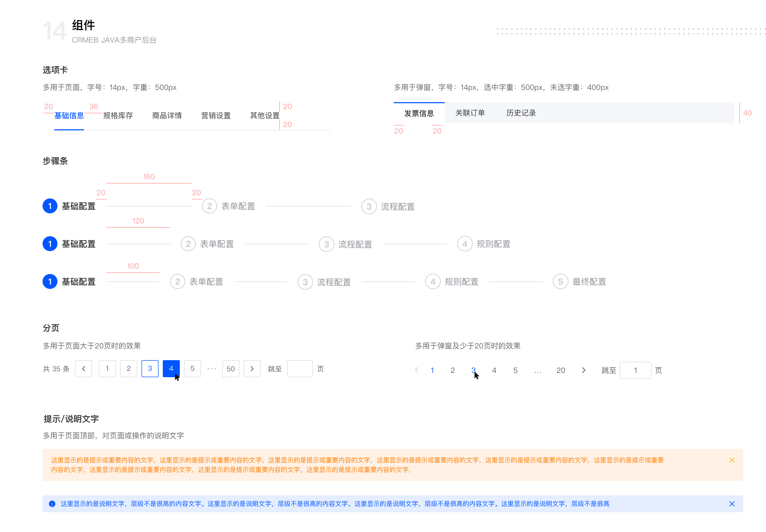Click page 3 in the modal pagination
Image resolution: width=766 pixels, height=532 pixels.
[473, 370]
